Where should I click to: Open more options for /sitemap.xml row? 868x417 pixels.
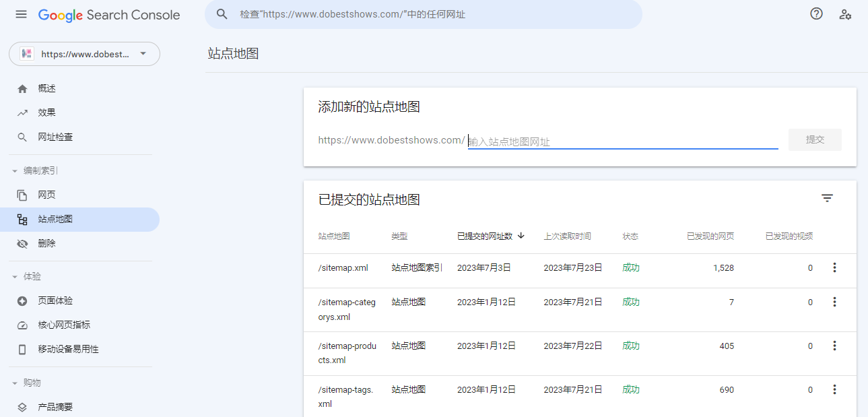[834, 267]
